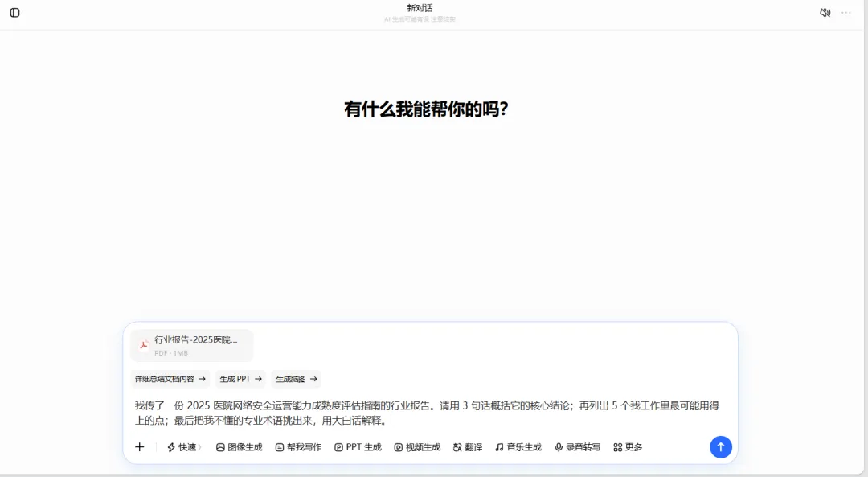Open the 翻译 tool
This screenshot has height=477, width=868.
(x=468, y=447)
